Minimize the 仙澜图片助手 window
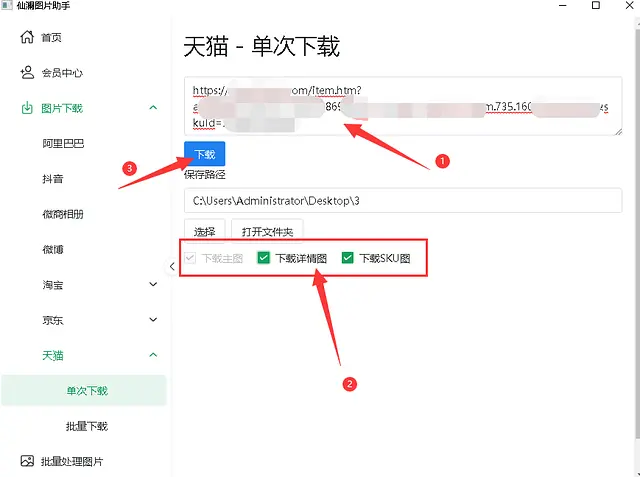This screenshot has height=477, width=640. coord(563,5)
